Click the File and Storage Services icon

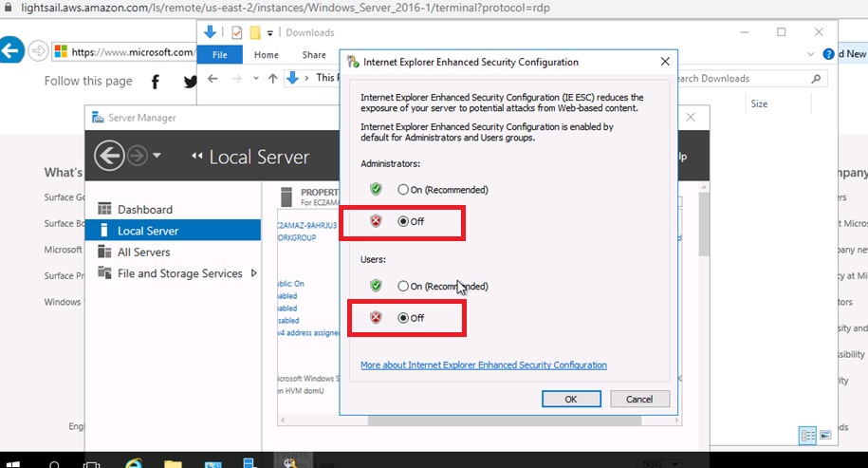(104, 272)
